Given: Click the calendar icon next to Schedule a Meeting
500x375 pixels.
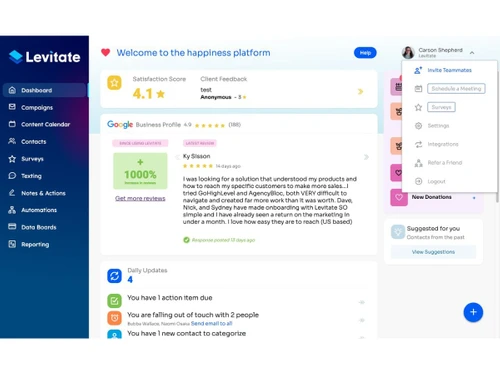Looking at the screenshot, I should (x=418, y=89).
